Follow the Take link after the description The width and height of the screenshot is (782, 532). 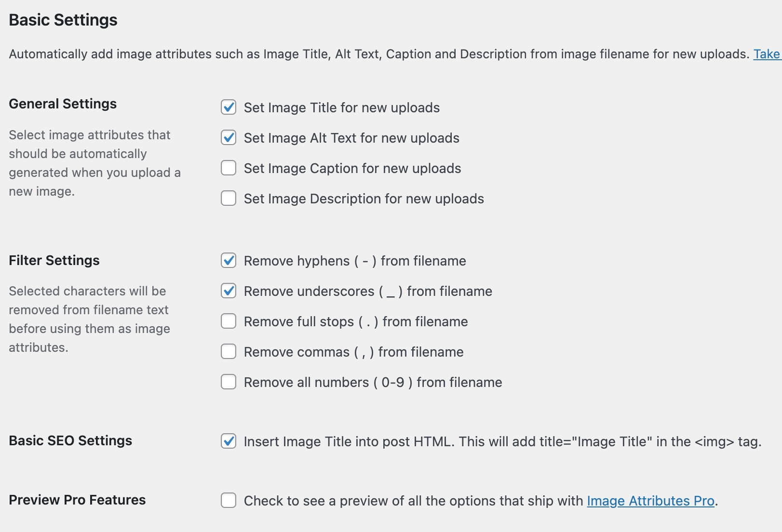(767, 54)
